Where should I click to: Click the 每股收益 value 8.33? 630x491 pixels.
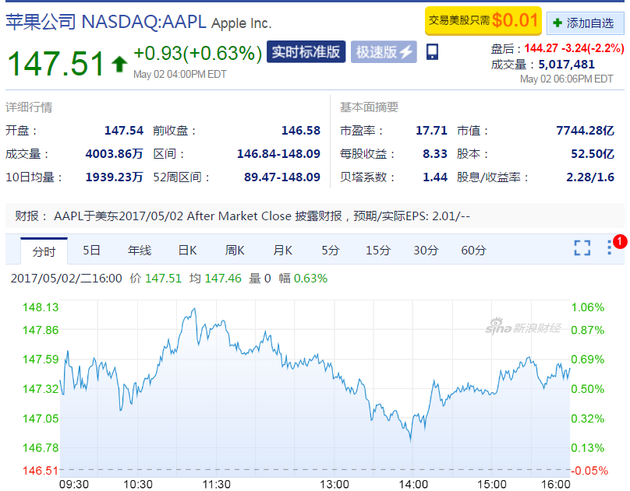click(x=435, y=154)
